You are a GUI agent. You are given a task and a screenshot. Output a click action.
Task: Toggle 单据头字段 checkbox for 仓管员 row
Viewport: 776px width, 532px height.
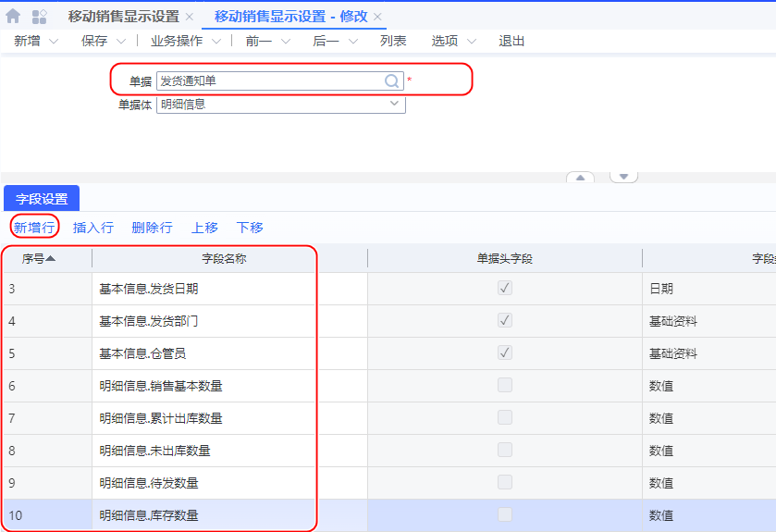pos(505,353)
